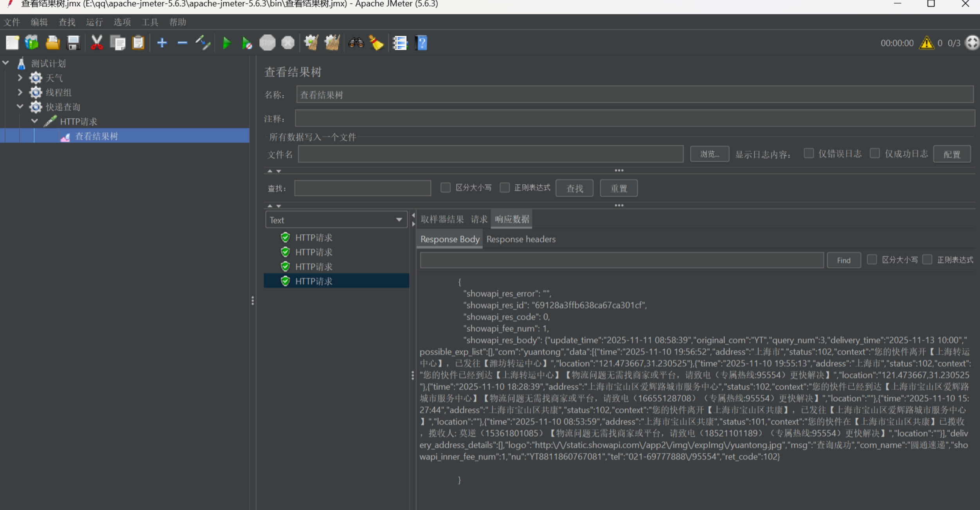Image resolution: width=980 pixels, height=510 pixels.
Task: Click the Function helper list icon
Action: click(400, 43)
